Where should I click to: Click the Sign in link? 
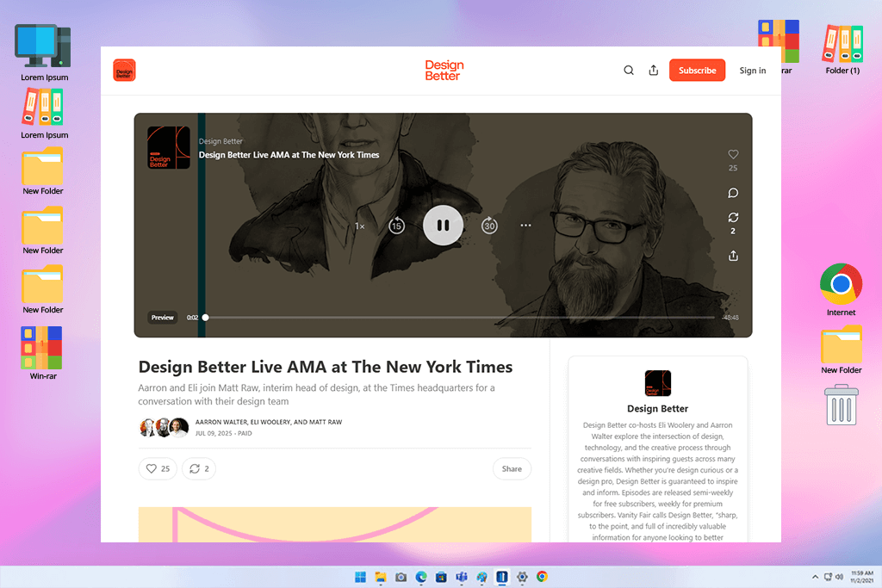point(752,71)
